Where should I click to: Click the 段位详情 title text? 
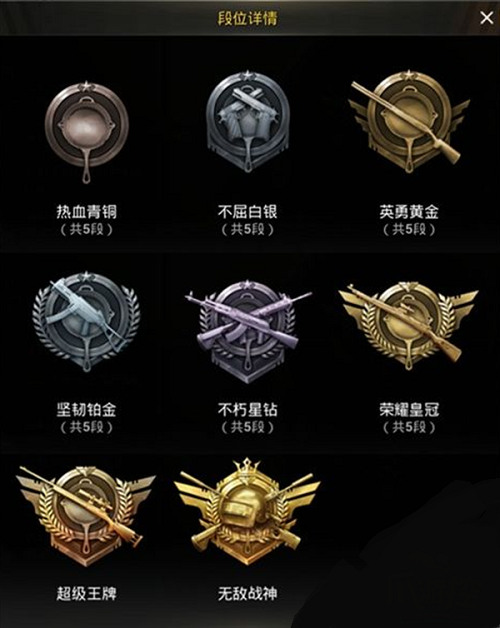pyautogui.click(x=248, y=18)
